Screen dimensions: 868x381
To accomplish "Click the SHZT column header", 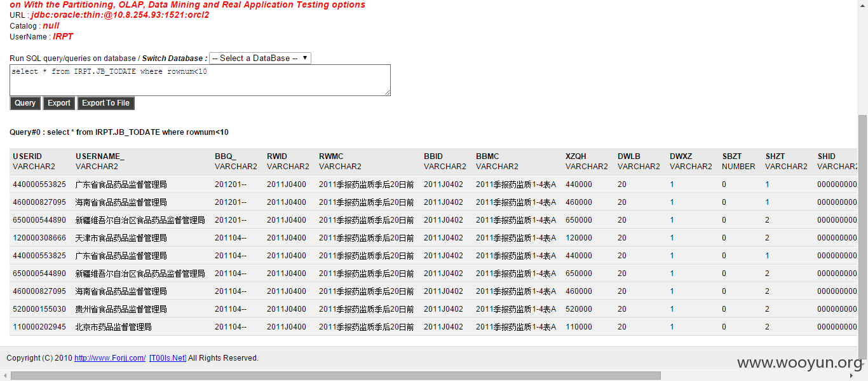I will point(775,156).
